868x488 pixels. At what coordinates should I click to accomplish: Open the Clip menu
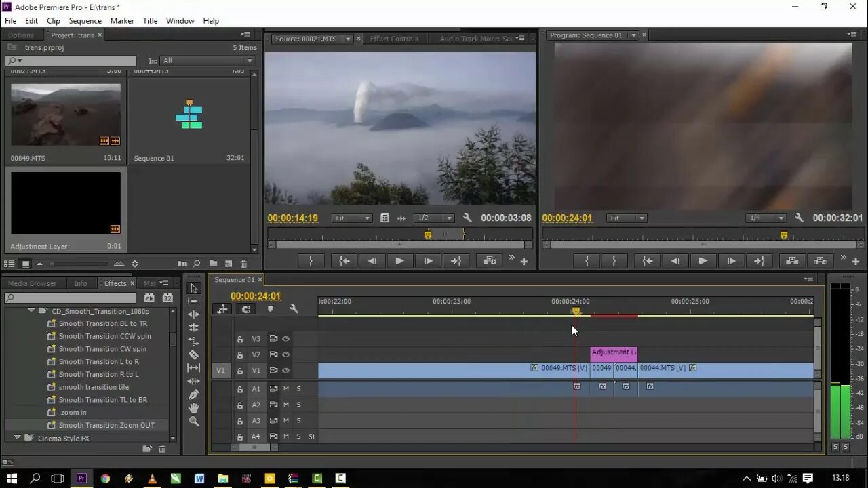(x=54, y=21)
